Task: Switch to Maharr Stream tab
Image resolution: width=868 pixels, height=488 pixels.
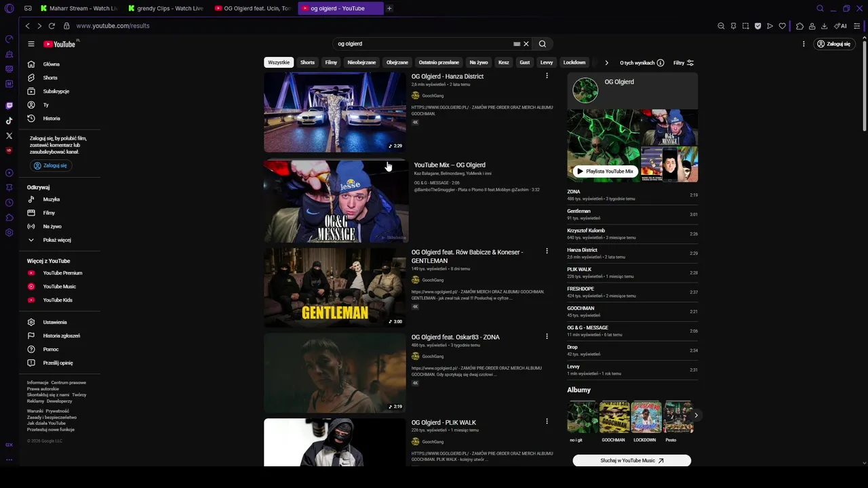Action: pyautogui.click(x=79, y=8)
